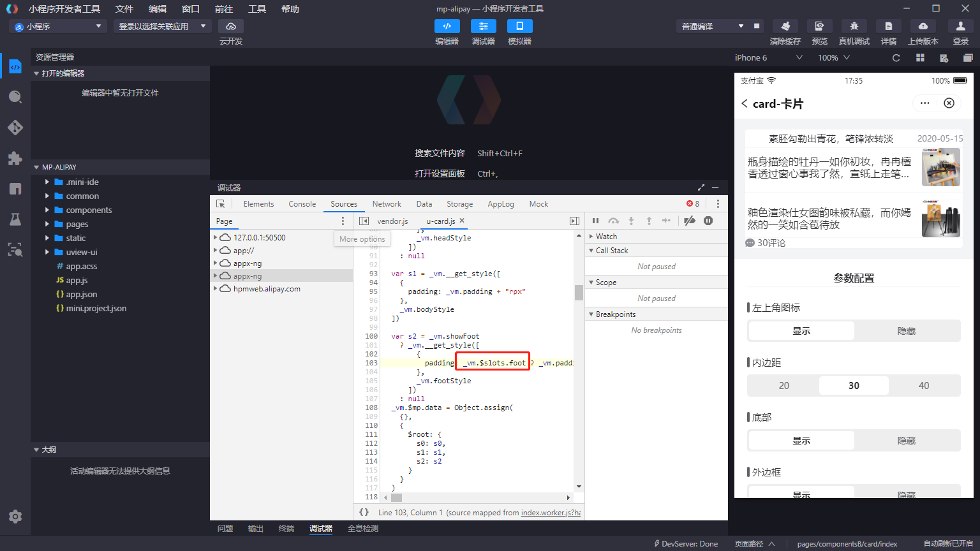The height and width of the screenshot is (551, 980).
Task: Click the inspect element picker icon
Action: [221, 204]
